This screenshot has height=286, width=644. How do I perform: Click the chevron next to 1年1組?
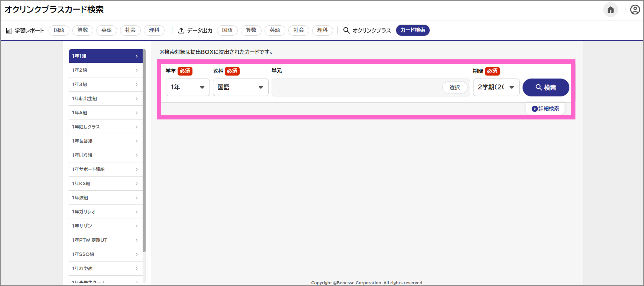click(x=136, y=56)
